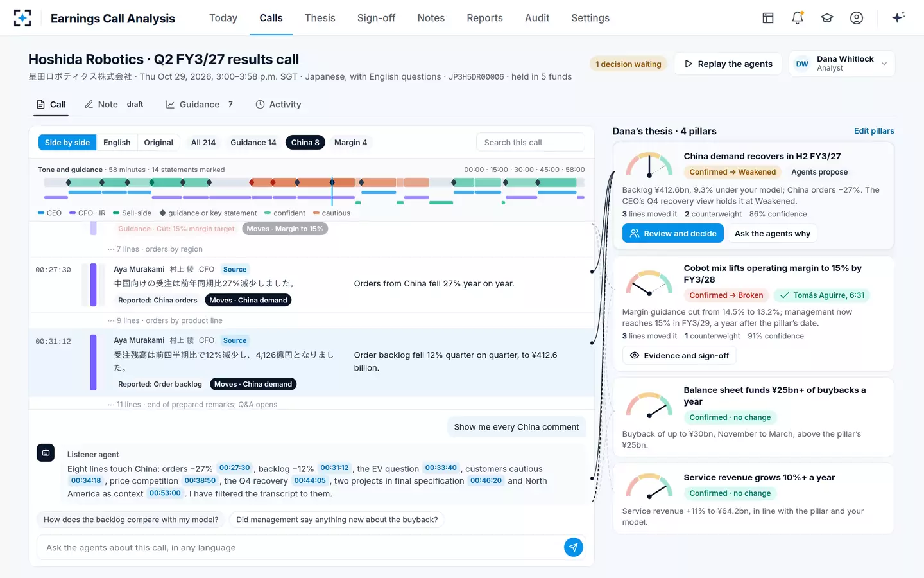Open the Dana Whitlock analyst dropdown

pos(842,64)
